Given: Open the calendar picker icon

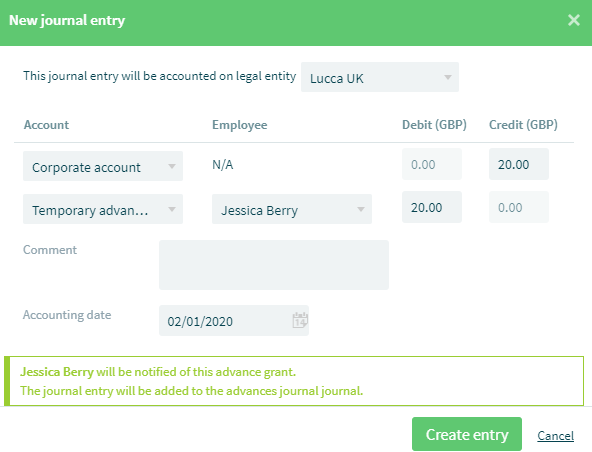Looking at the screenshot, I should click(x=300, y=320).
